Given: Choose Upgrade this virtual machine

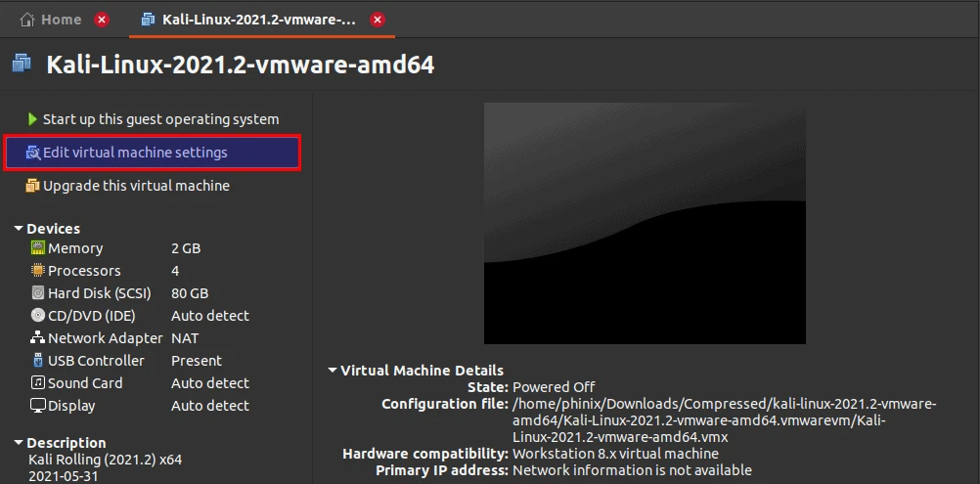Looking at the screenshot, I should tap(136, 186).
